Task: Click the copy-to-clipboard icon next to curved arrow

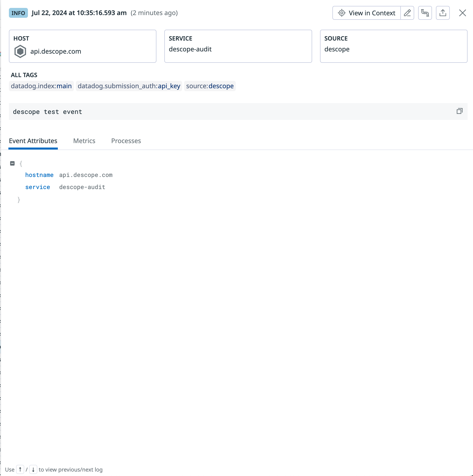Action: (x=425, y=13)
